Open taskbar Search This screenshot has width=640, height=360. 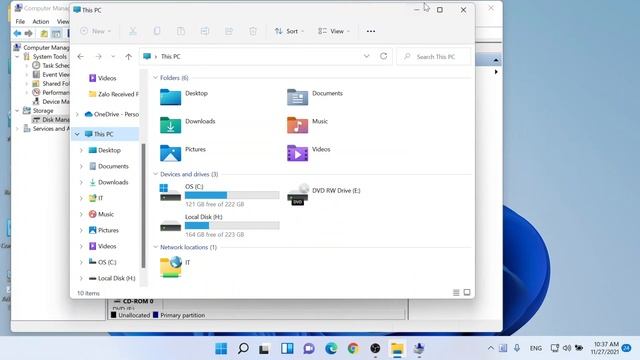coord(243,349)
